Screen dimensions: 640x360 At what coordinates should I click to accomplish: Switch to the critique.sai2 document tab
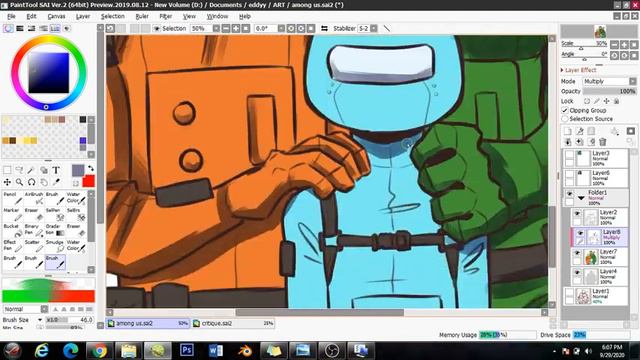233,323
